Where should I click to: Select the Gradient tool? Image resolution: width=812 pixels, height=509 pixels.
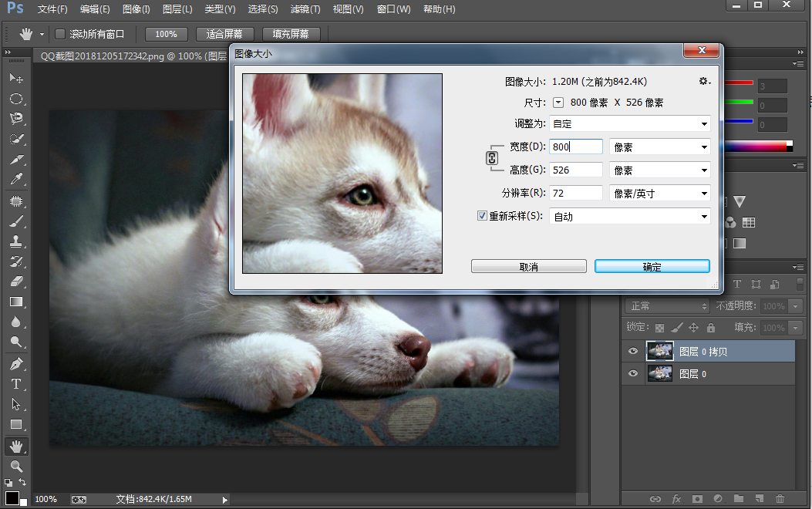coord(16,302)
